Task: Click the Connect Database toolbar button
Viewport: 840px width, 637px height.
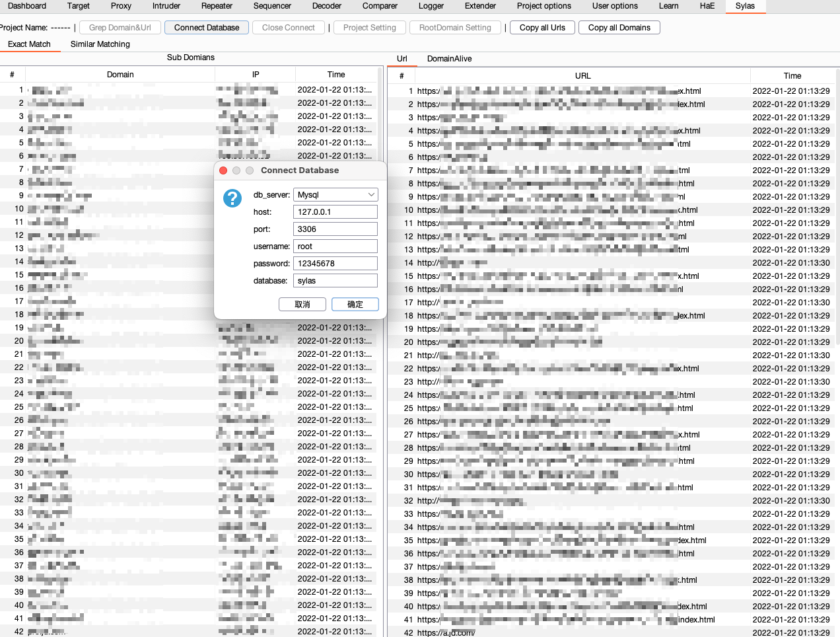Action: [207, 28]
